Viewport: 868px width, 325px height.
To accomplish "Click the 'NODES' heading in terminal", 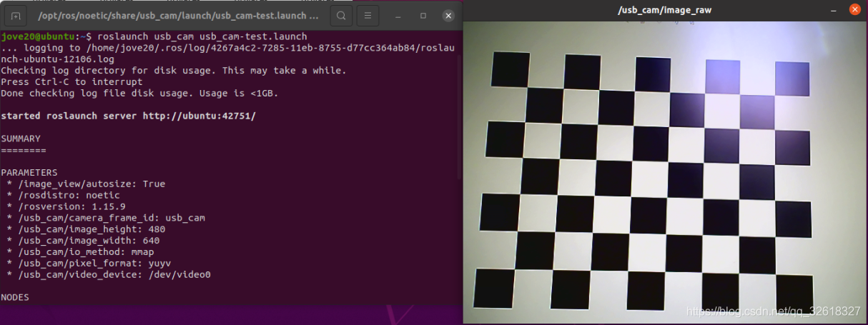I will [x=15, y=298].
